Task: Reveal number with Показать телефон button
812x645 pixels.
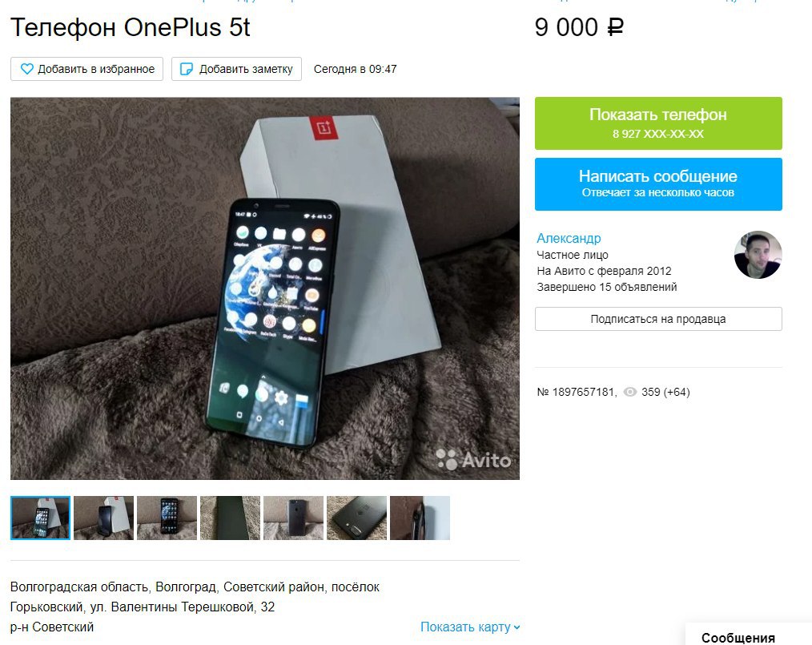Action: [x=658, y=123]
